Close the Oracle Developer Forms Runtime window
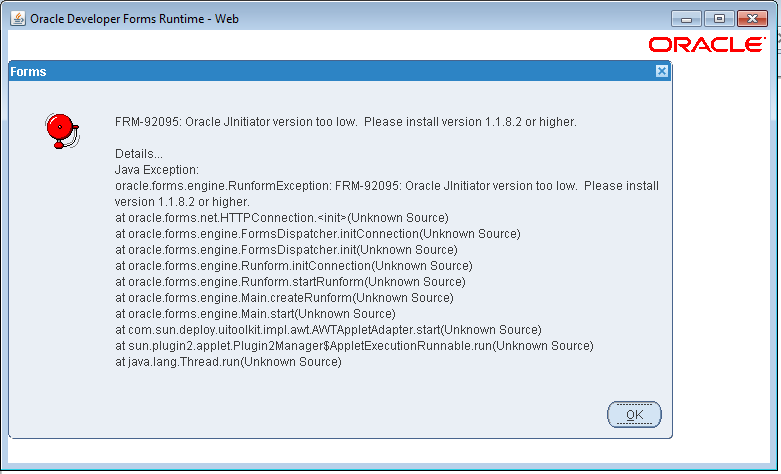 (752, 19)
